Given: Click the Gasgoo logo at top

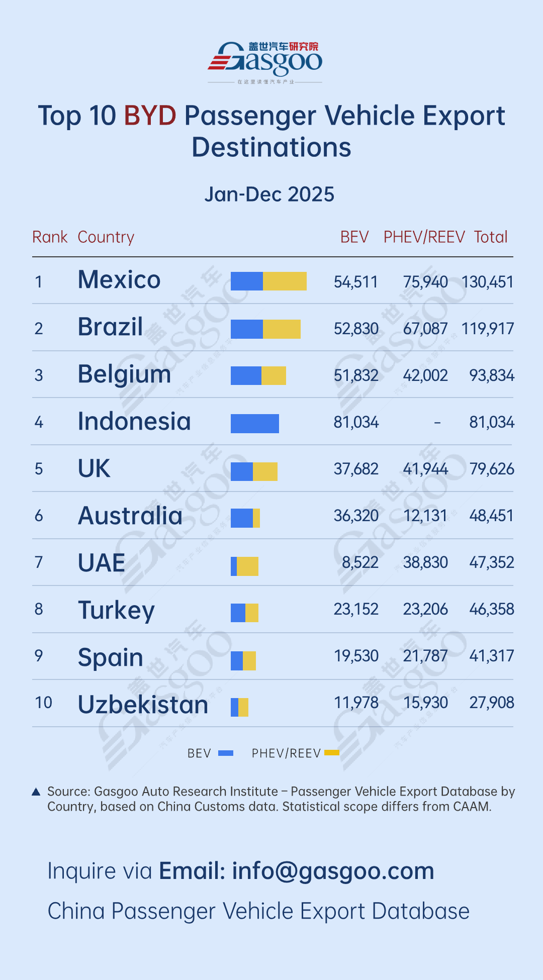Looking at the screenshot, I should [265, 62].
